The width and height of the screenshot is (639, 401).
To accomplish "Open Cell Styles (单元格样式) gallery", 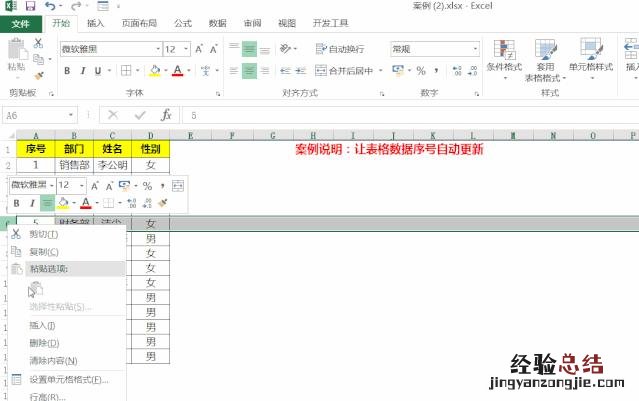I will (591, 59).
